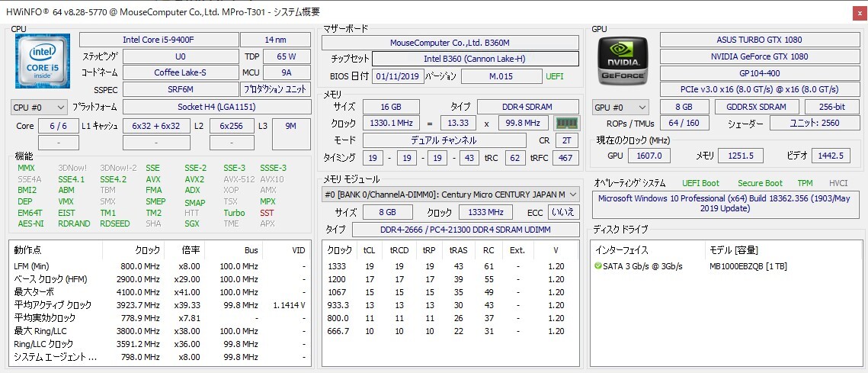Click the 14 nm process field
868x373 pixels.
pos(276,40)
